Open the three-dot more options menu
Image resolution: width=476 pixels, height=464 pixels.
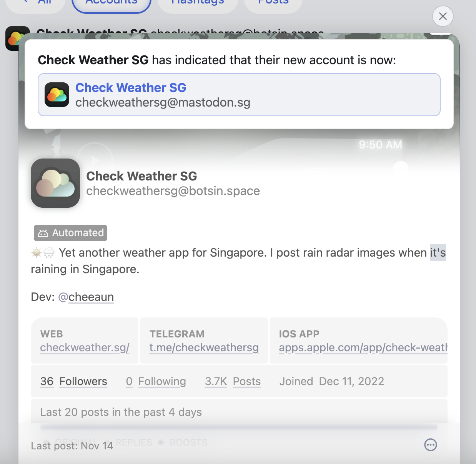[x=430, y=445]
